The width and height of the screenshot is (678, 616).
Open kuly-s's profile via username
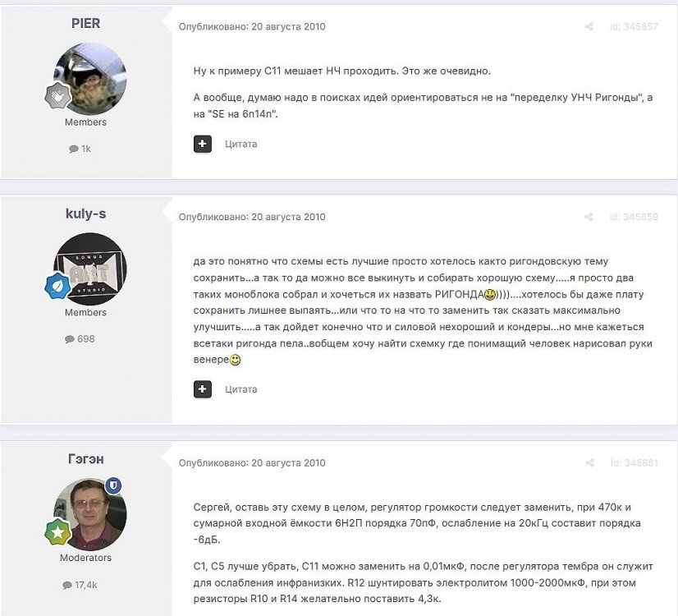[x=85, y=214]
